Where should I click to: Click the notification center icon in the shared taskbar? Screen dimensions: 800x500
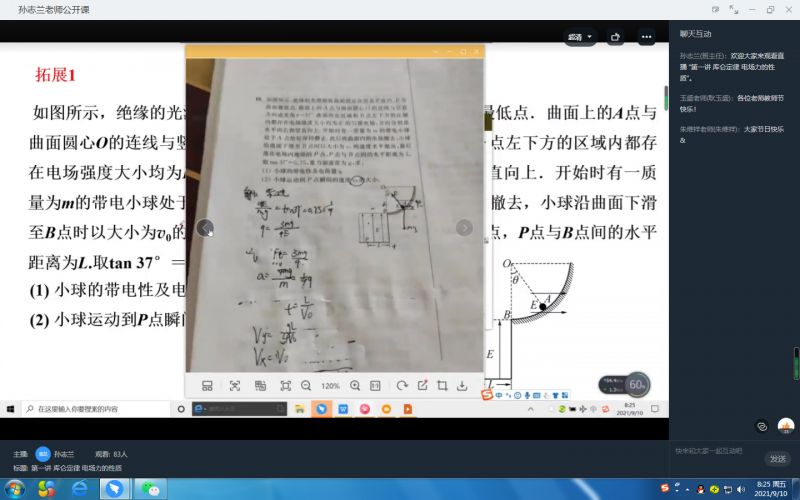tap(655, 409)
